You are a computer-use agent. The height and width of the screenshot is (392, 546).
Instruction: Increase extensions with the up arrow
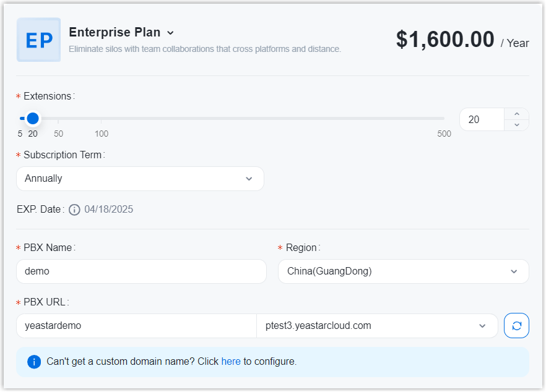(517, 114)
